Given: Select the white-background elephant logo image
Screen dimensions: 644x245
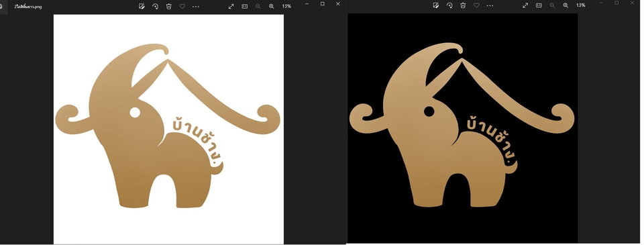Looking at the screenshot, I should [168, 129].
